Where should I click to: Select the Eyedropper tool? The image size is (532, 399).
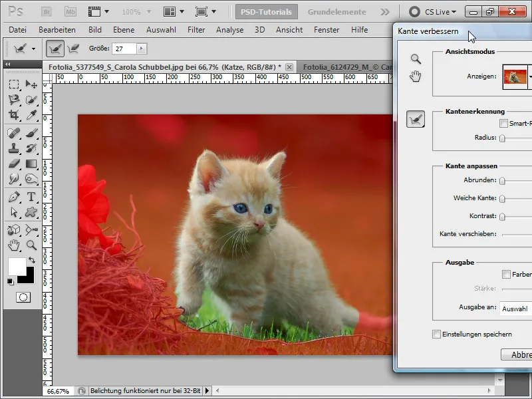31,115
